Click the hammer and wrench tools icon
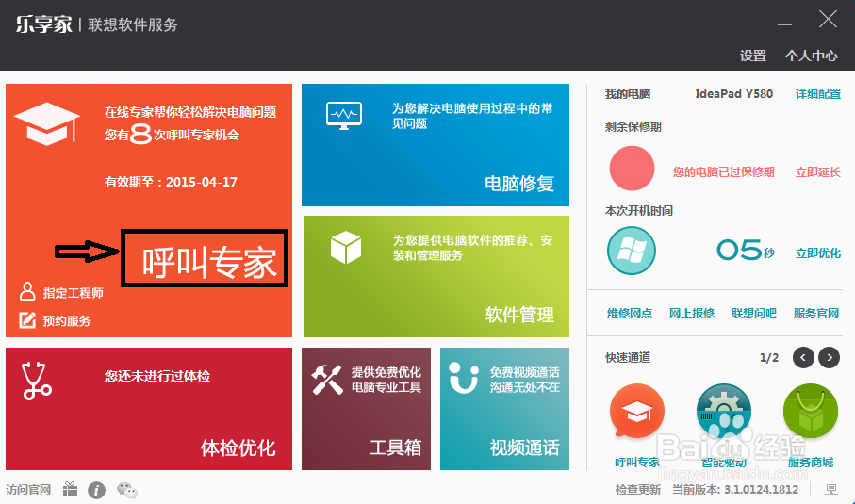This screenshot has height=504, width=855. [x=326, y=380]
